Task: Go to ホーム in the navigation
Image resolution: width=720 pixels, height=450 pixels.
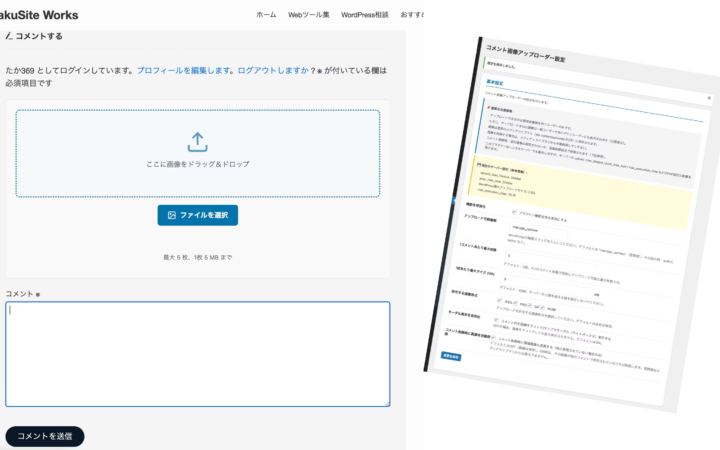Action: [x=266, y=15]
